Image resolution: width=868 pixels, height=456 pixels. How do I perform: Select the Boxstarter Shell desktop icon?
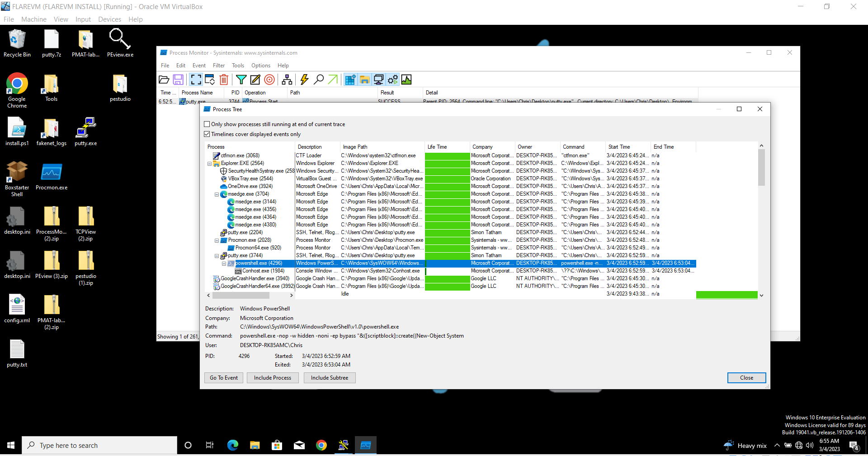pyautogui.click(x=17, y=179)
